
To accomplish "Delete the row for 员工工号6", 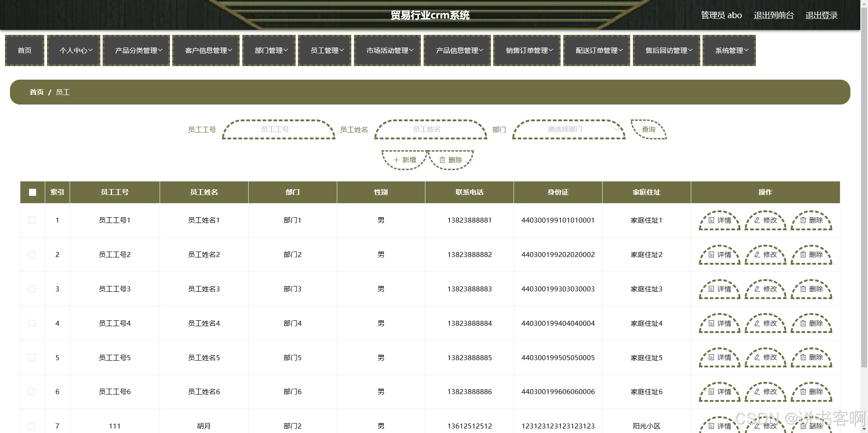I will point(811,392).
